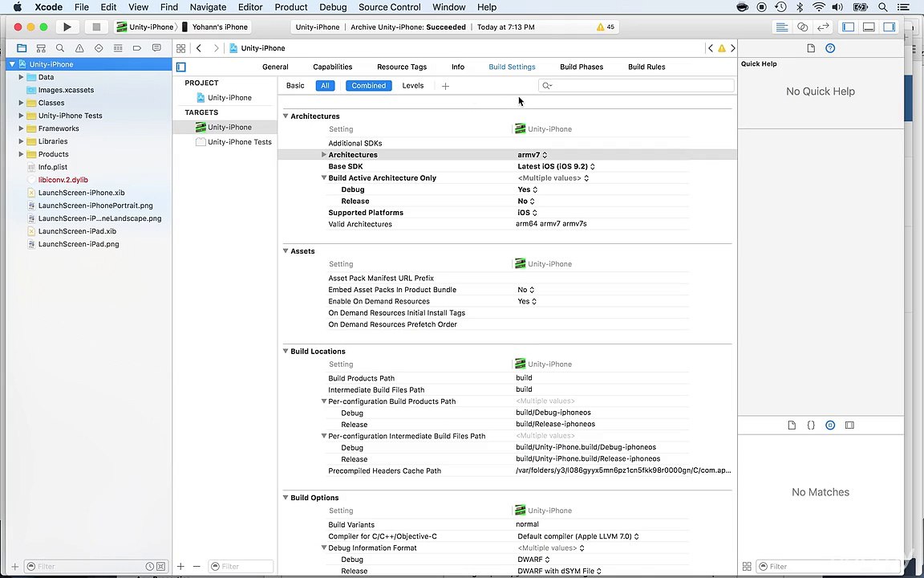Open the Product menu

point(291,7)
